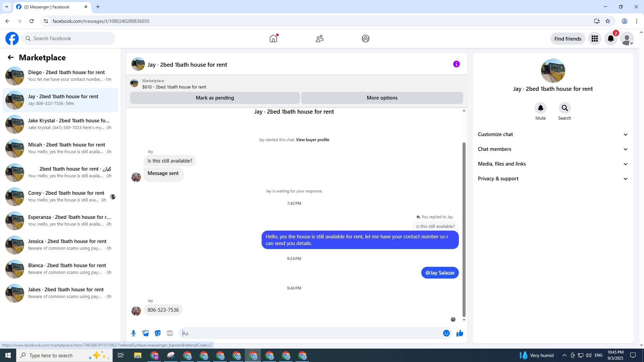Go back from Marketplace chat list
The image size is (644, 362).
(11, 57)
